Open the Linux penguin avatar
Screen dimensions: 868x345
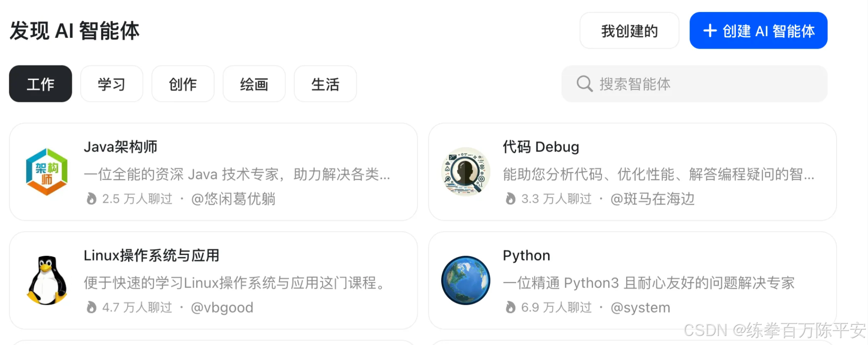point(46,280)
